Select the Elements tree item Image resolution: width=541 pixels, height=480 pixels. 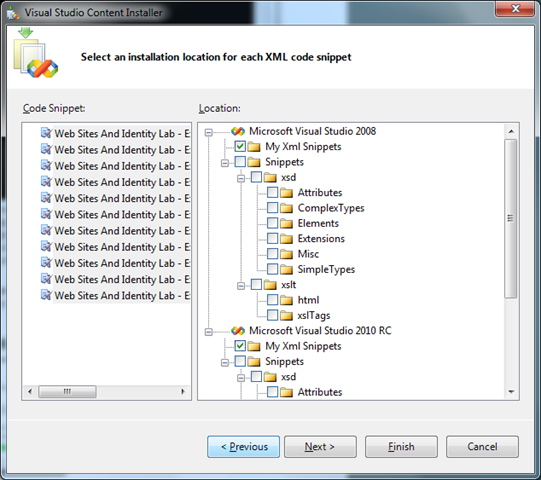point(318,223)
